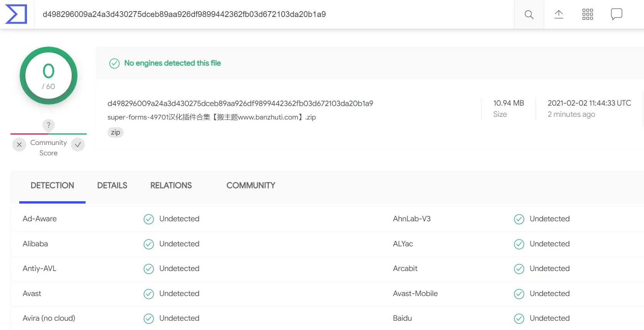Click the Ad-Aware undetected check icon
This screenshot has height=330, width=644.
[x=149, y=219]
